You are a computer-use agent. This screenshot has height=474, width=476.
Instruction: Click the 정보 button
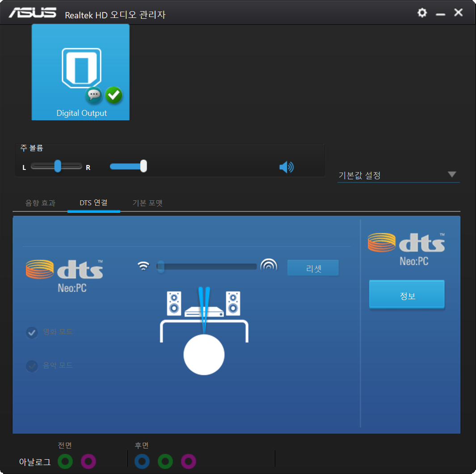[x=407, y=294]
